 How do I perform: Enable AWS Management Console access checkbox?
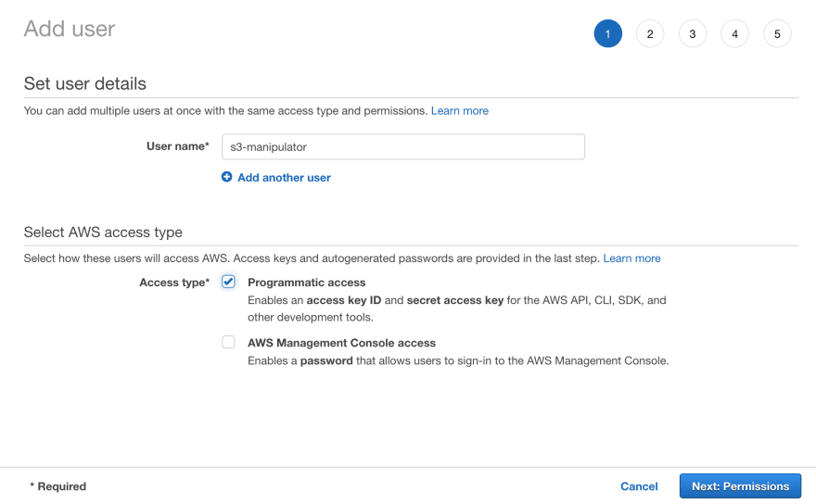(228, 342)
